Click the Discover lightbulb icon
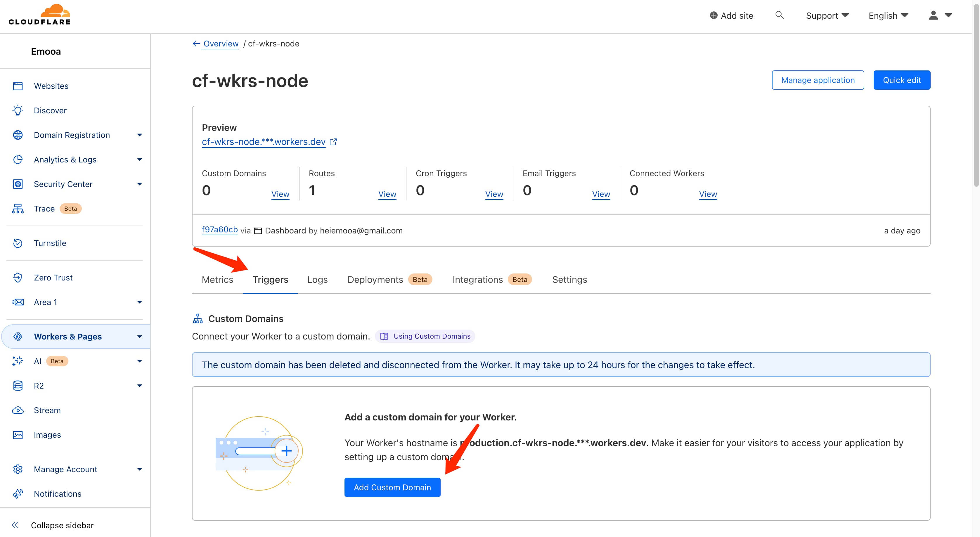Image resolution: width=980 pixels, height=537 pixels. tap(18, 110)
